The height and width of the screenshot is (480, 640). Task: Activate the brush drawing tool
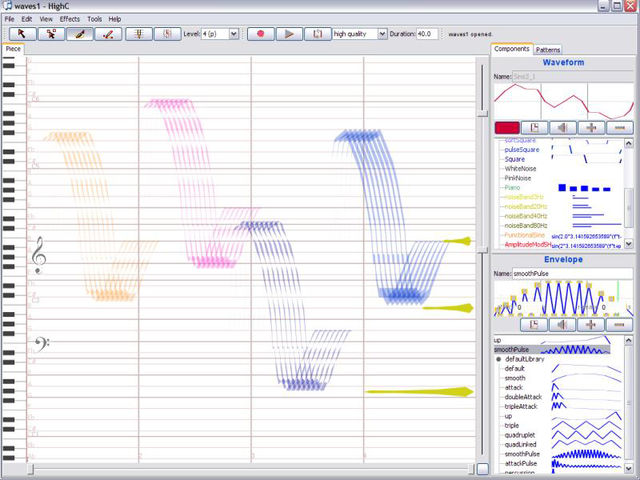[80, 34]
